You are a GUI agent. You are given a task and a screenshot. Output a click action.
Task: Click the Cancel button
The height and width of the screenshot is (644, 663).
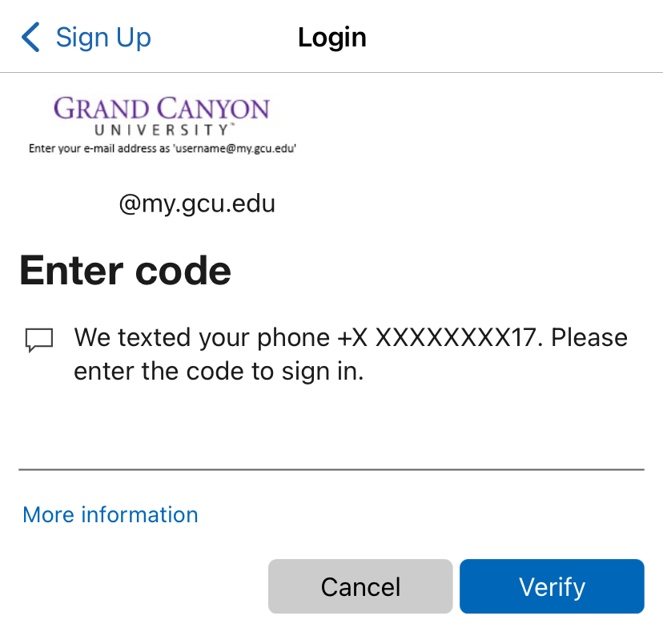tap(360, 586)
